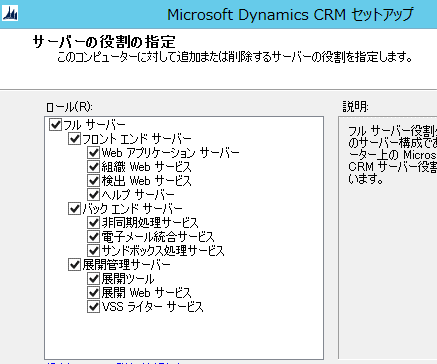Select the 展開 Web サービス label

(146, 293)
